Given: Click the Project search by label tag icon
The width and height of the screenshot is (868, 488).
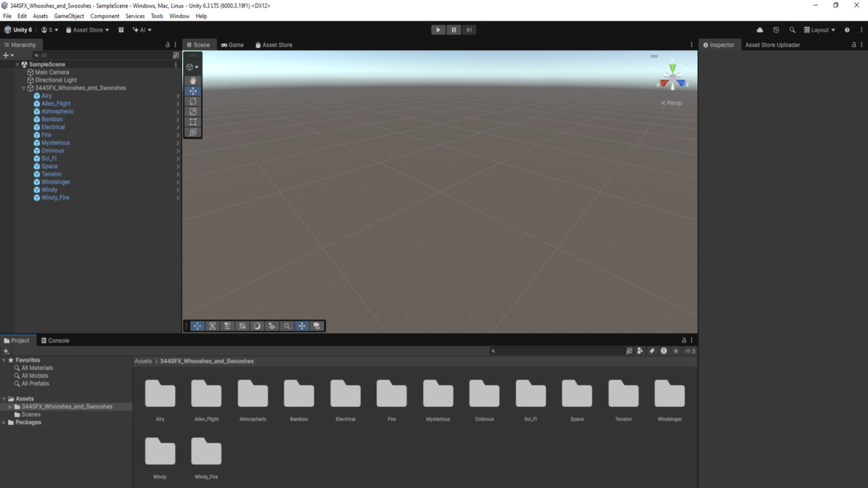Looking at the screenshot, I should tap(652, 351).
